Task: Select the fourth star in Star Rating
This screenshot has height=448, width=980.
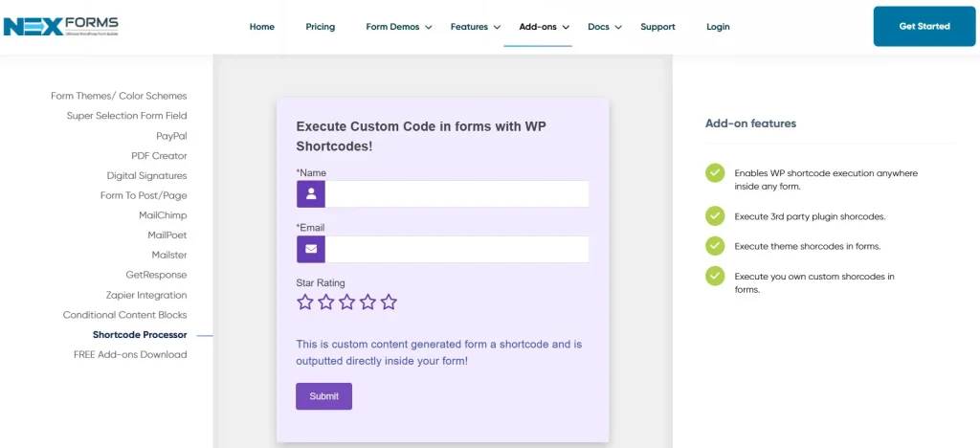Action: [368, 302]
